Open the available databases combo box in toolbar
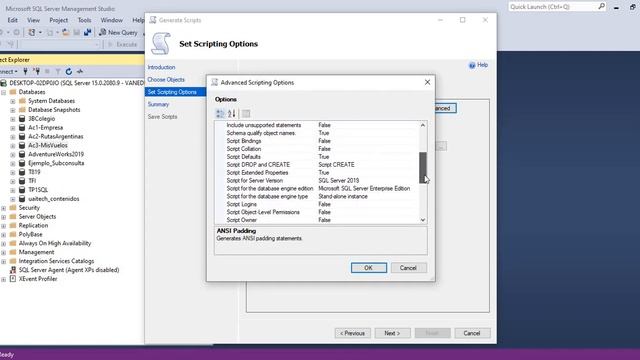The width and height of the screenshot is (640, 360). (59, 44)
